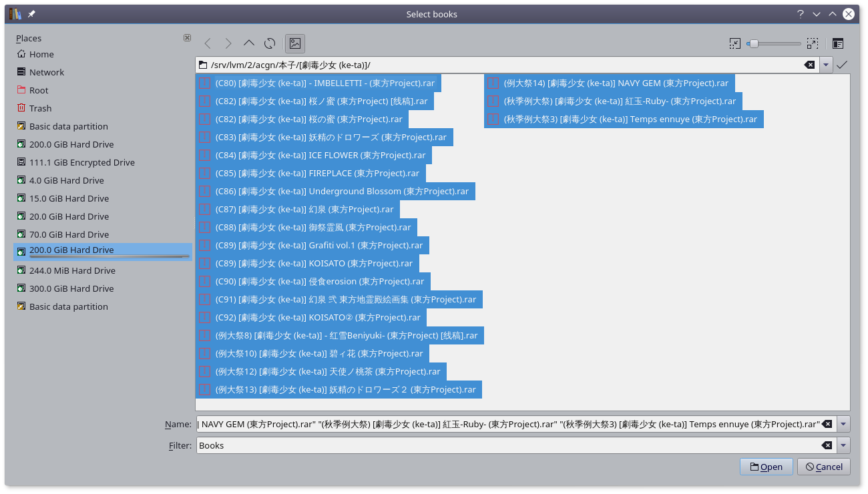The width and height of the screenshot is (868, 494).
Task: Expand the Name field dropdown
Action: [844, 424]
